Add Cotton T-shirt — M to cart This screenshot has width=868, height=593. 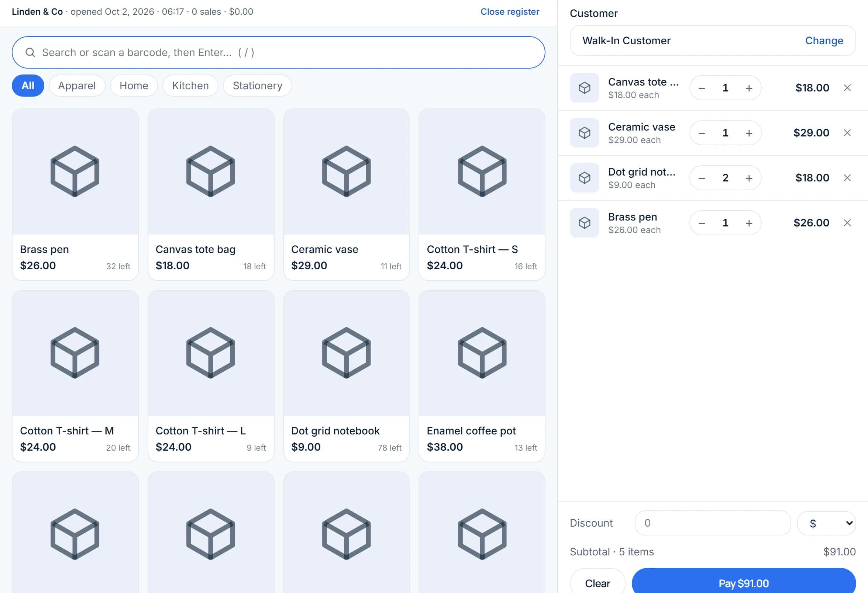pos(75,376)
